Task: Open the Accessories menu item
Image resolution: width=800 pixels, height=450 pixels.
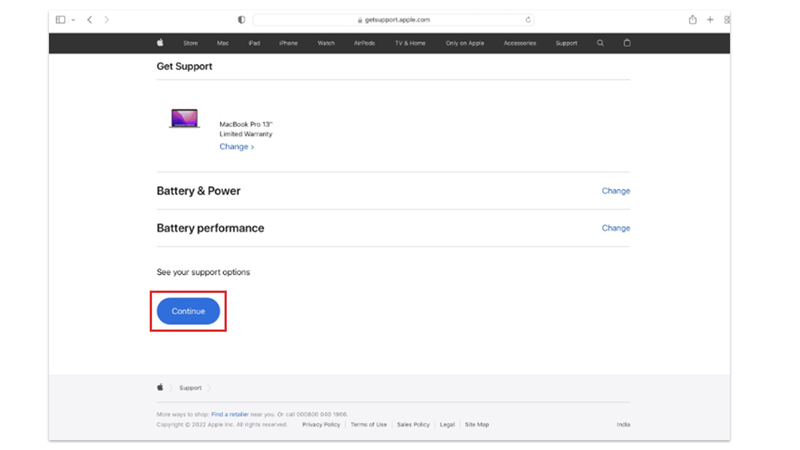Action: click(519, 43)
